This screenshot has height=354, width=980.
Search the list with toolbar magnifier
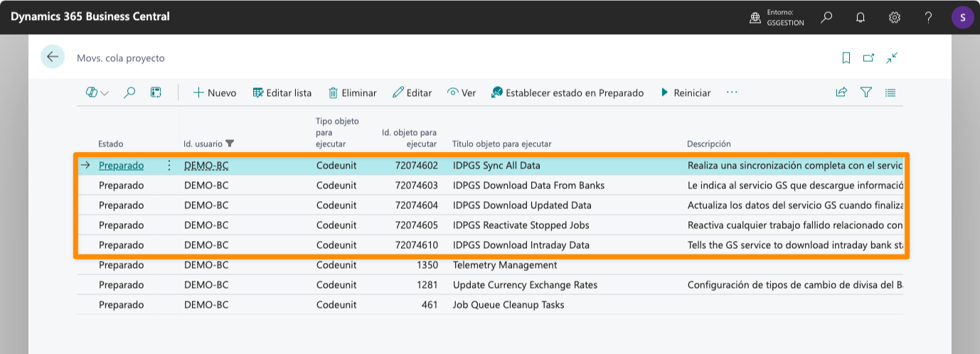click(x=129, y=92)
